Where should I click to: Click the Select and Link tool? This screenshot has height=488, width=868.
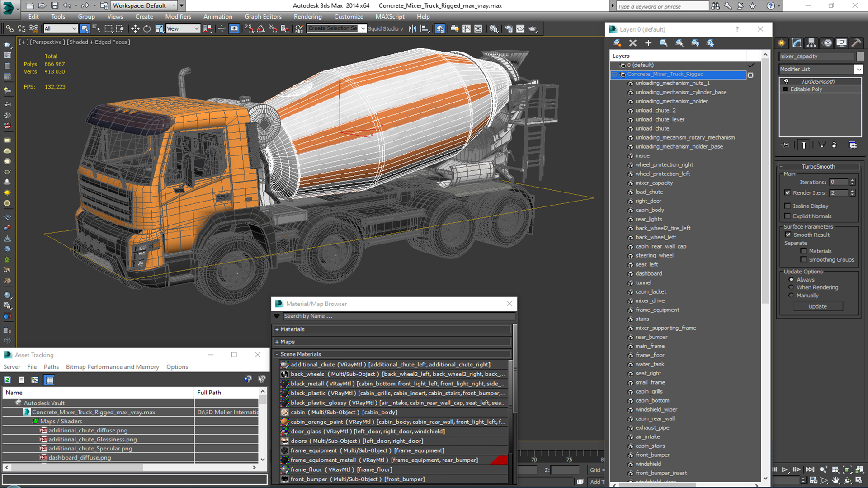coord(9,28)
